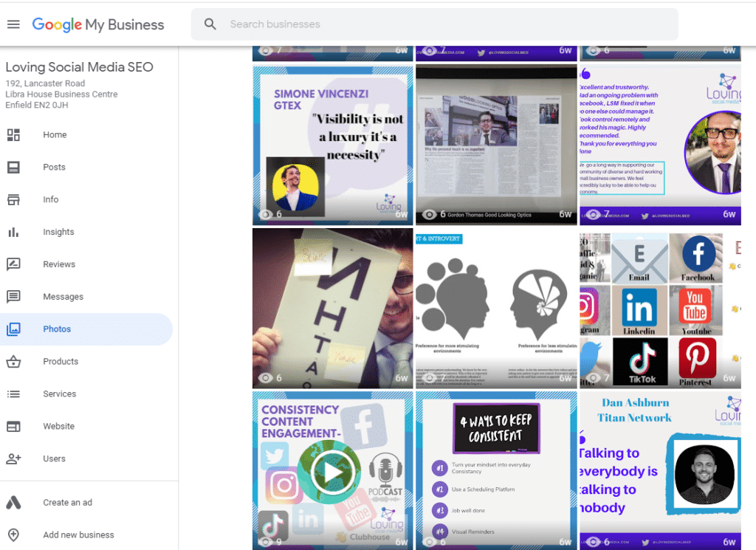This screenshot has width=756, height=550.
Task: Open the hamburger main menu
Action: (x=13, y=24)
